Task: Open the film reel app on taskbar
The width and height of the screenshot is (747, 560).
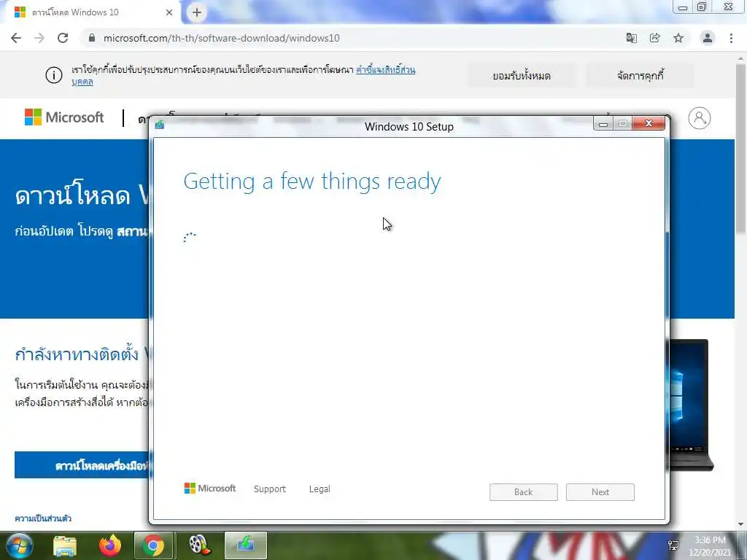Action: (200, 545)
